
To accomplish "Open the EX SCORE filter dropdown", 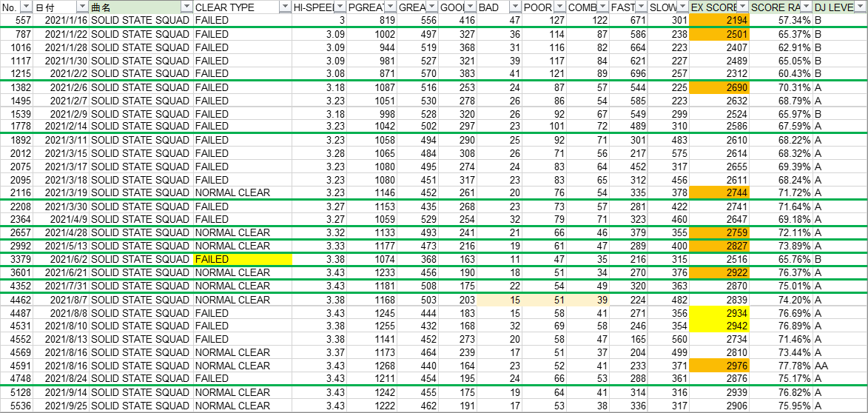I will [743, 7].
